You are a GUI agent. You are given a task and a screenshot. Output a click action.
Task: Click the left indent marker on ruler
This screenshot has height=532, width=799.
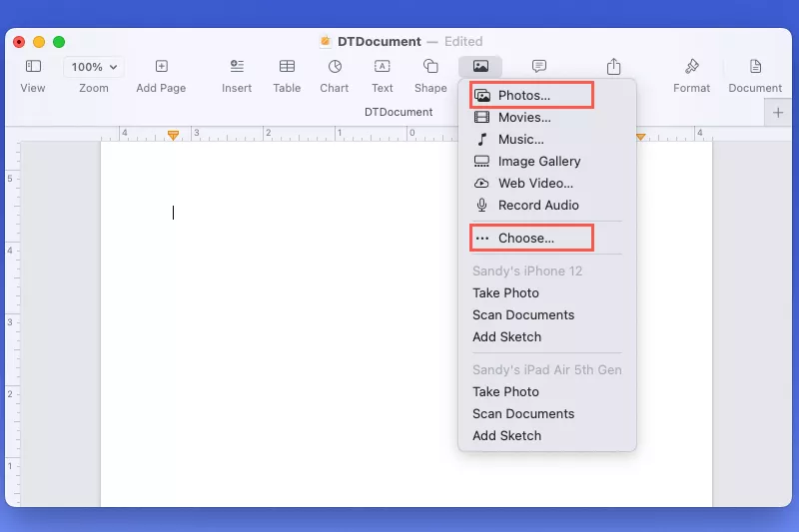pyautogui.click(x=173, y=135)
